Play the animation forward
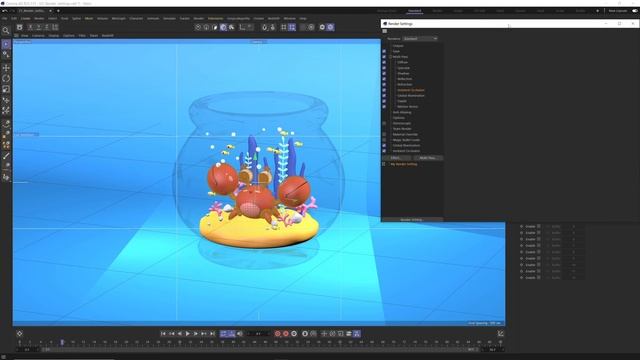The image size is (640, 360). click(x=188, y=333)
